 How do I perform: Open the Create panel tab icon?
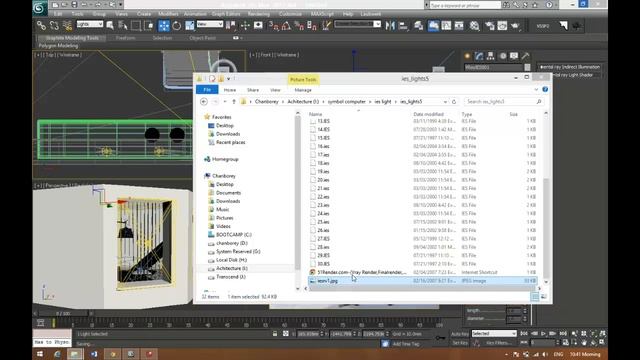point(467,56)
